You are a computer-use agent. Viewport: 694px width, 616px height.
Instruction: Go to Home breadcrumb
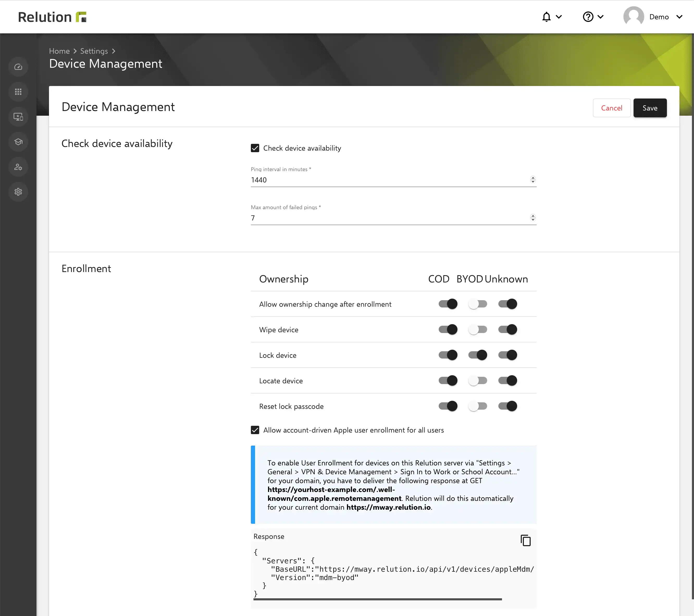click(59, 51)
